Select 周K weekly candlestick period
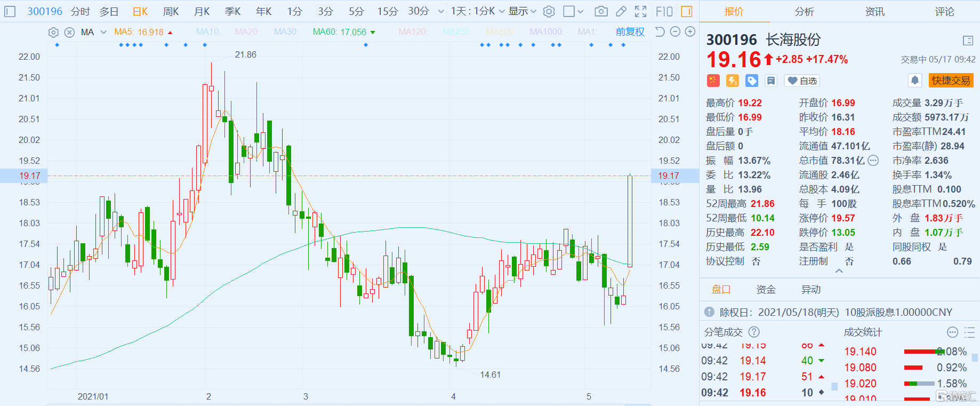This screenshot has width=980, height=406. click(171, 11)
